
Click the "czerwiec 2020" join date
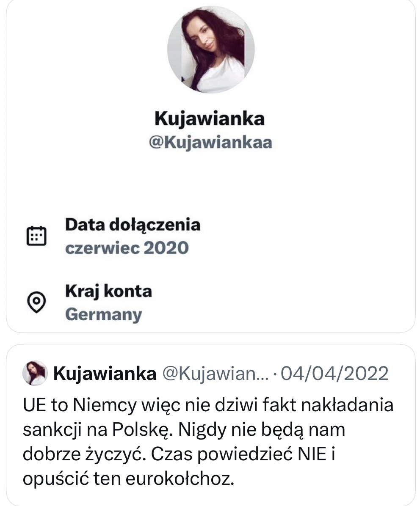click(127, 248)
